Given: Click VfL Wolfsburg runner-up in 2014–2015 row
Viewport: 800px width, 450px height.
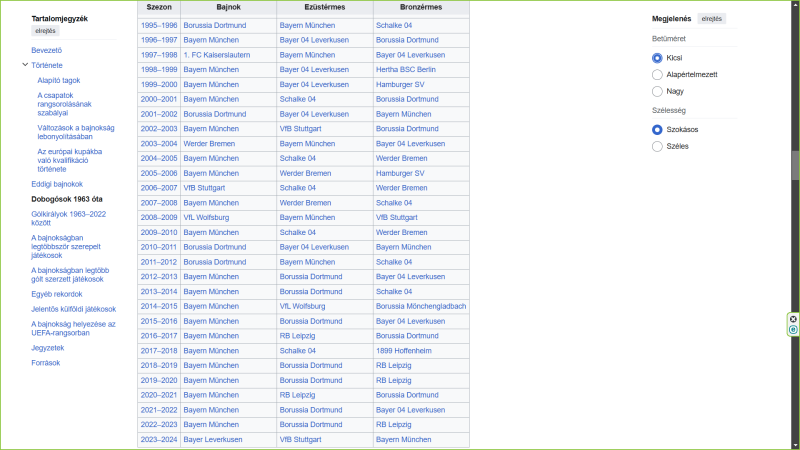Looking at the screenshot, I should [302, 306].
